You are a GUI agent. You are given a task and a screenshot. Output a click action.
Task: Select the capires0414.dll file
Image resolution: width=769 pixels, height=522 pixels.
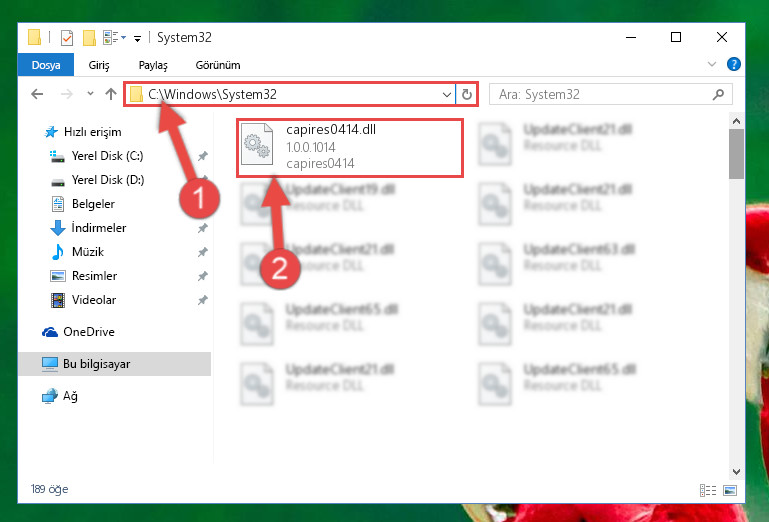350,147
